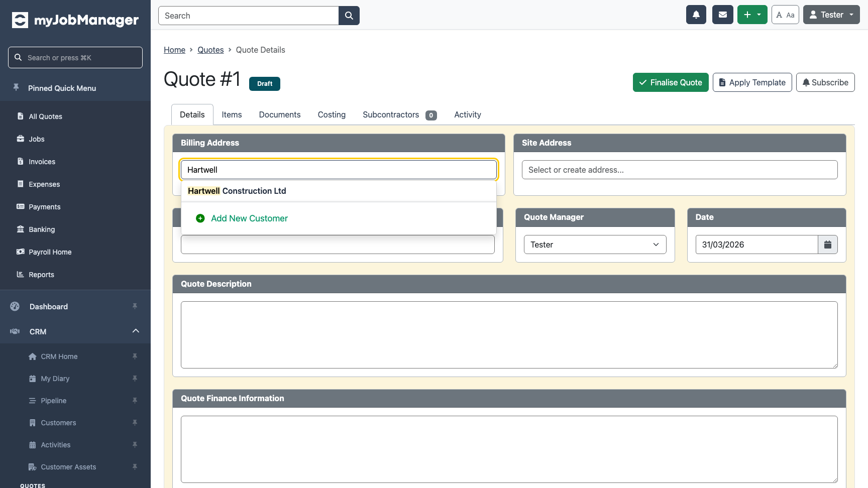
Task: Pin the Customers menu item
Action: click(x=135, y=423)
